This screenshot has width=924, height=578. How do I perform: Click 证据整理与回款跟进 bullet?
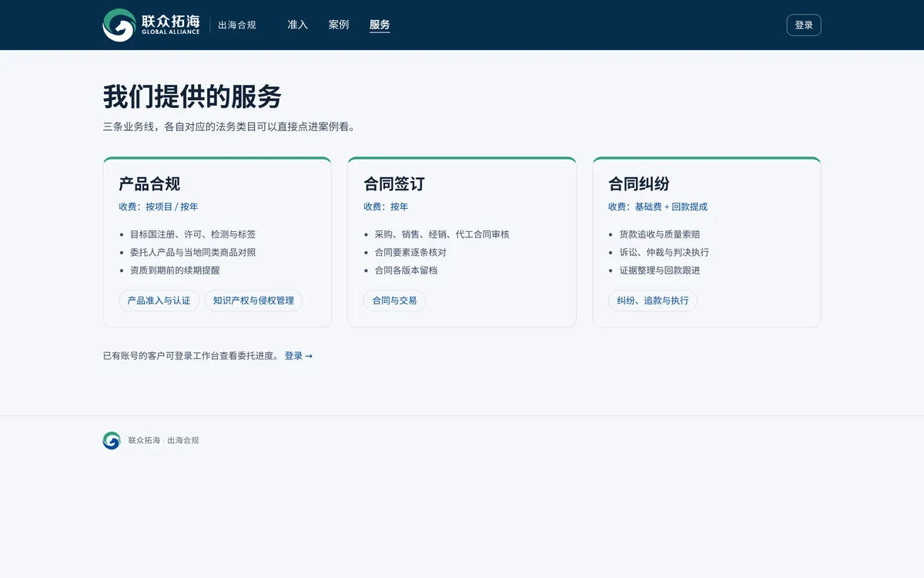tap(660, 271)
